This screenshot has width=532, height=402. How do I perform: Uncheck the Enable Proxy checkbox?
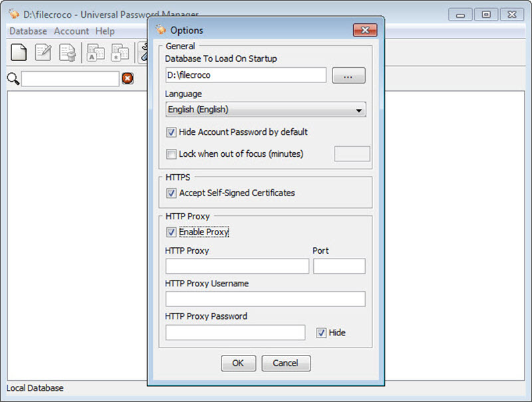tap(172, 232)
